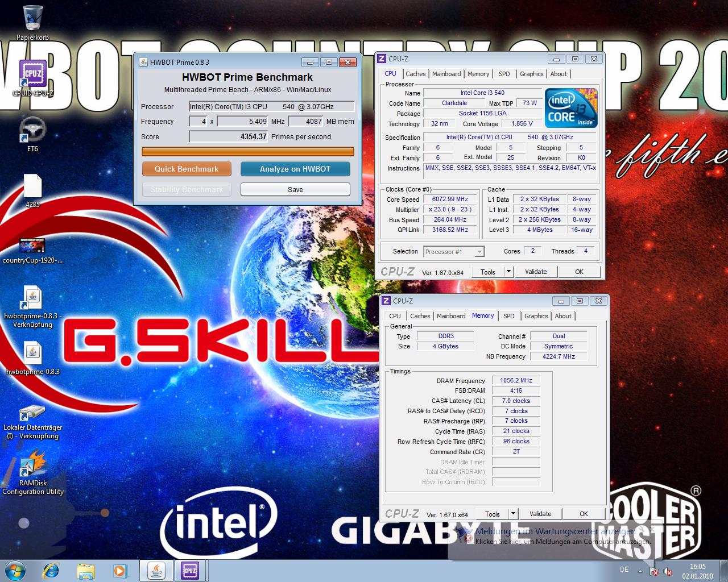Select the Memory tab in top CPU-Z window
The image size is (728, 582).
[x=478, y=74]
